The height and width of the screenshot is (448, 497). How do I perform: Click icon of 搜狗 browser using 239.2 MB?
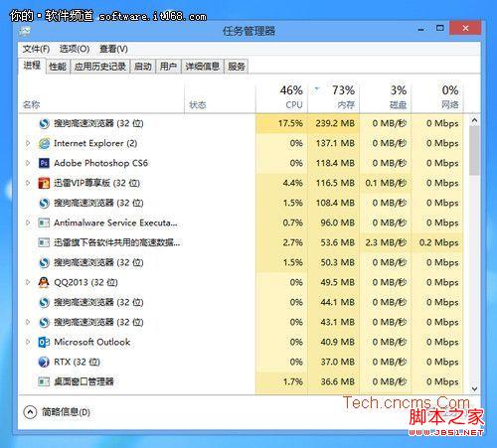click(44, 123)
